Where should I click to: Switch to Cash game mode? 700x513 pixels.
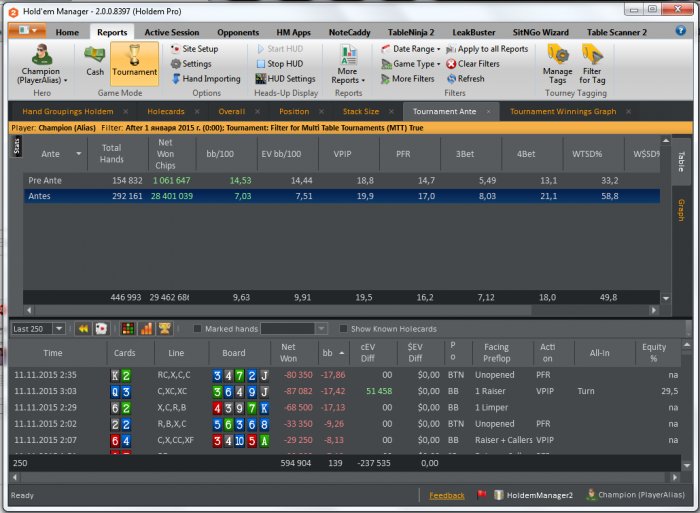tap(95, 60)
